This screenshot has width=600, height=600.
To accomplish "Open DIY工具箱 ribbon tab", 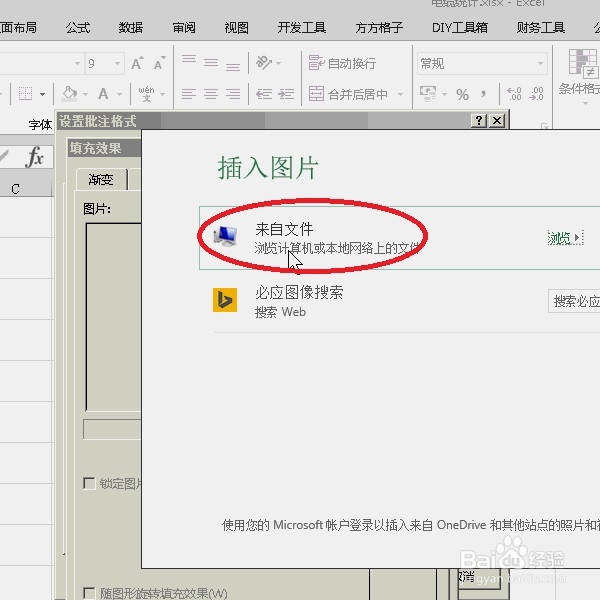I will pos(460,28).
